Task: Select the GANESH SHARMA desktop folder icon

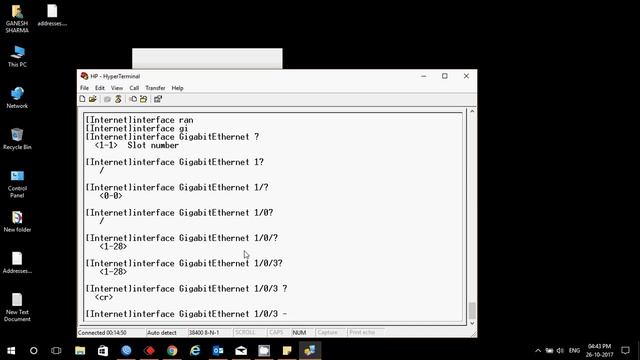Action: pyautogui.click(x=17, y=19)
